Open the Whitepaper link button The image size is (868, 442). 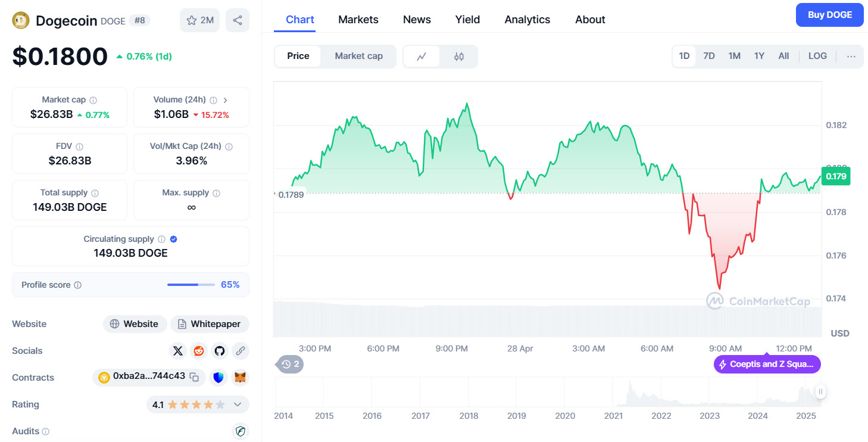[210, 324]
